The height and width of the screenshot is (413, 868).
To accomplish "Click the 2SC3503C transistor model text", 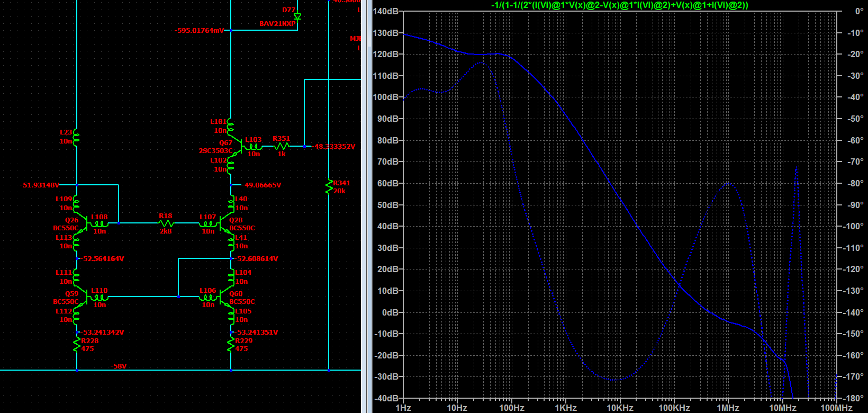I will (215, 151).
